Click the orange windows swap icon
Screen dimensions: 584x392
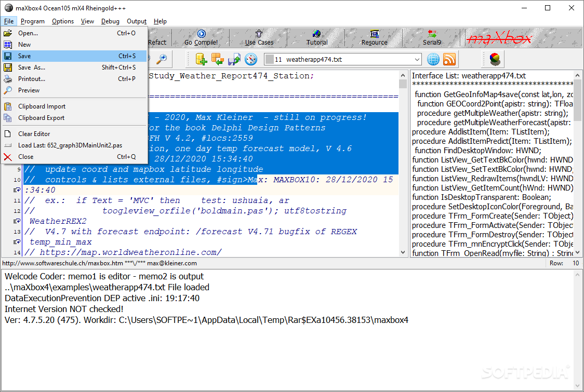[218, 59]
